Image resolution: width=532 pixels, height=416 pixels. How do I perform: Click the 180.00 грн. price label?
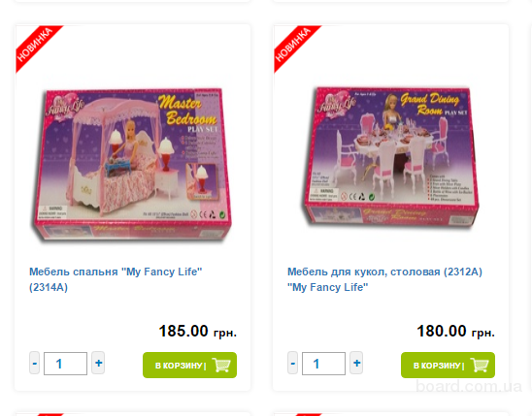pos(455,331)
